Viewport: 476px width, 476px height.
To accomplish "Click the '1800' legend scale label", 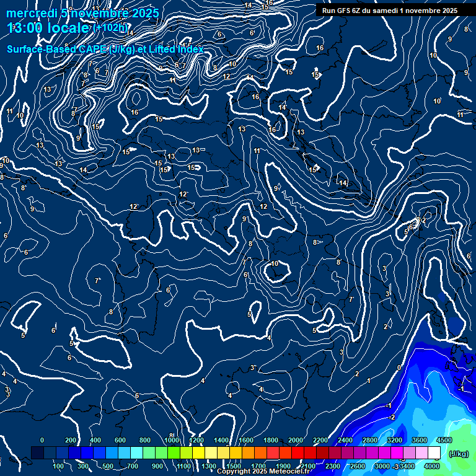I will [271, 440].
